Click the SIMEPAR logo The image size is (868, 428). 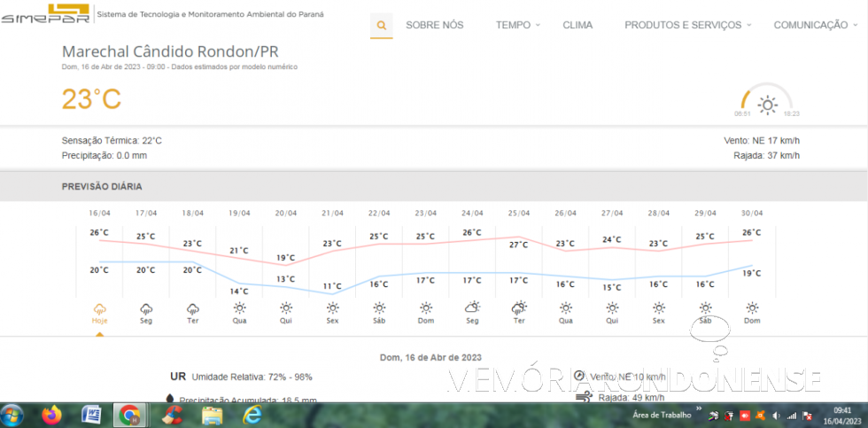click(44, 14)
